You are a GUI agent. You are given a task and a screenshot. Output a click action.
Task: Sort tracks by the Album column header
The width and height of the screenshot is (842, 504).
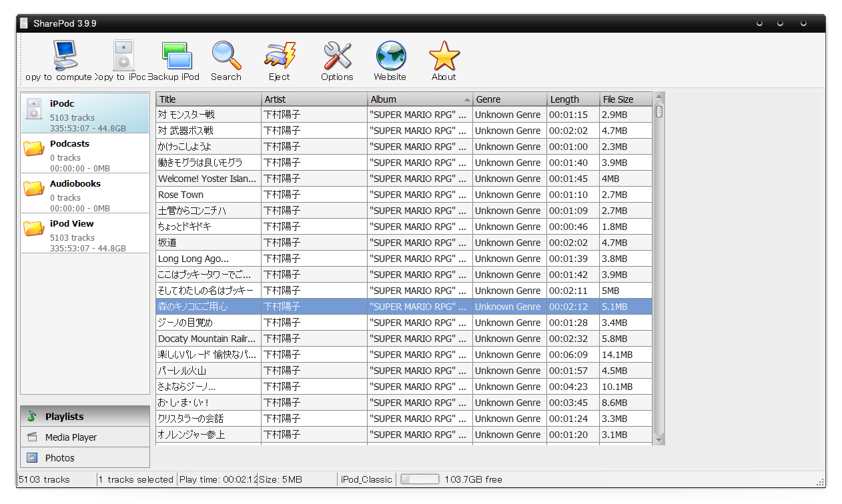420,99
